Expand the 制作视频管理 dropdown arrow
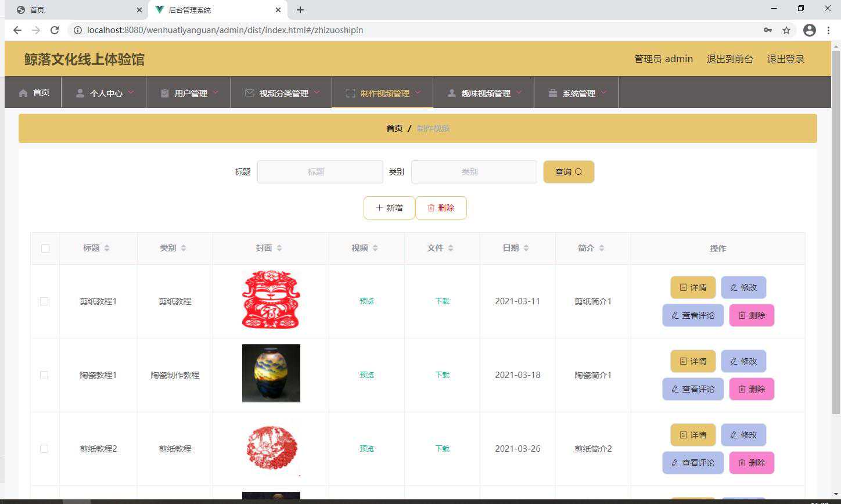 coord(418,92)
